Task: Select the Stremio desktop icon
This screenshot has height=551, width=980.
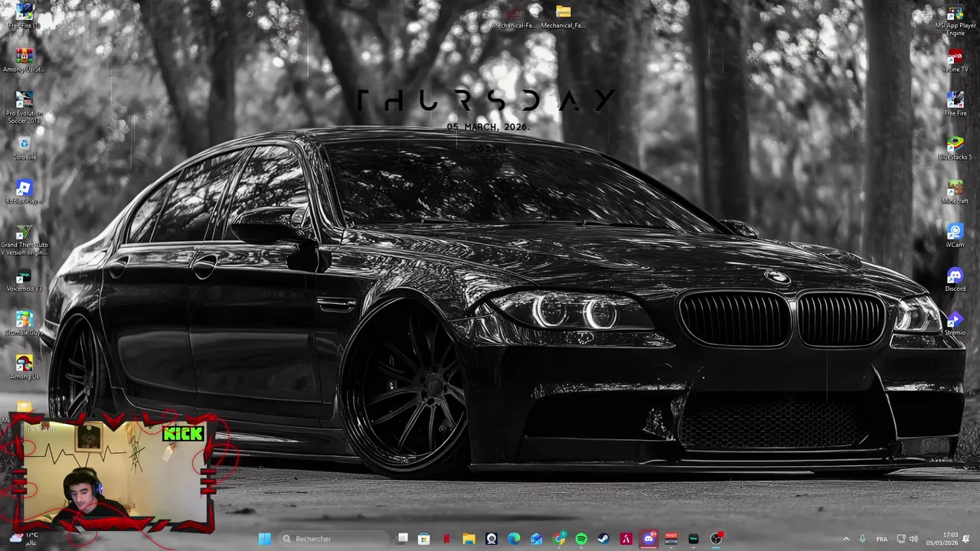Action: pos(955,323)
